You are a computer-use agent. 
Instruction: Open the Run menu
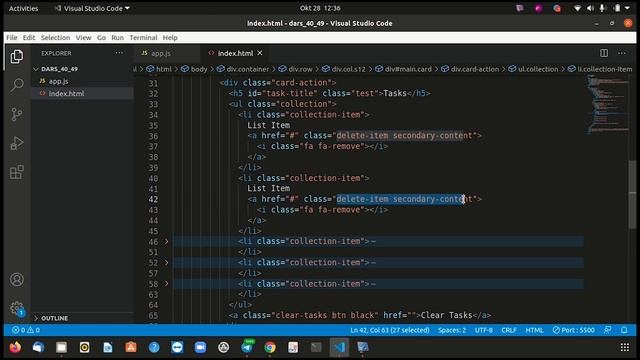point(118,38)
